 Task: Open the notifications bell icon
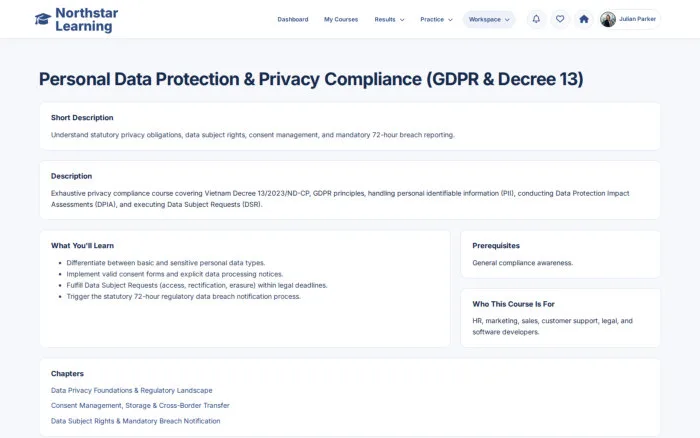(536, 19)
